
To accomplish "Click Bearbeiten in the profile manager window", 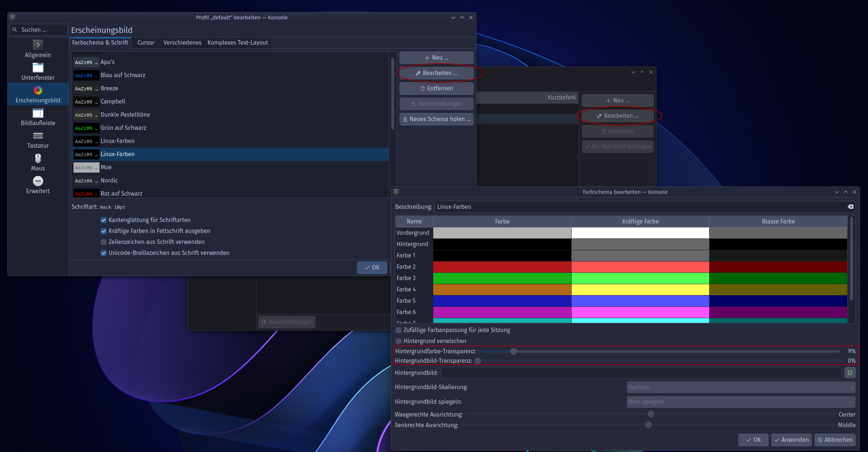I will tap(617, 116).
